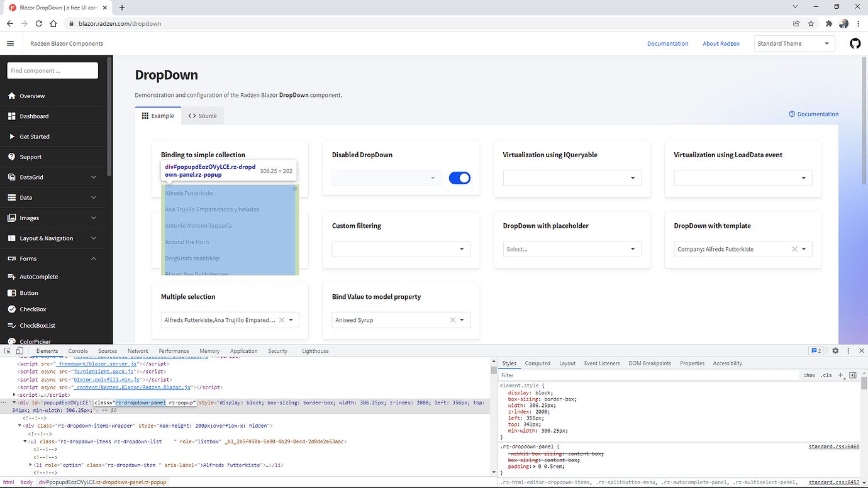
Task: Switch to the Source view of the demo
Action: 203,116
